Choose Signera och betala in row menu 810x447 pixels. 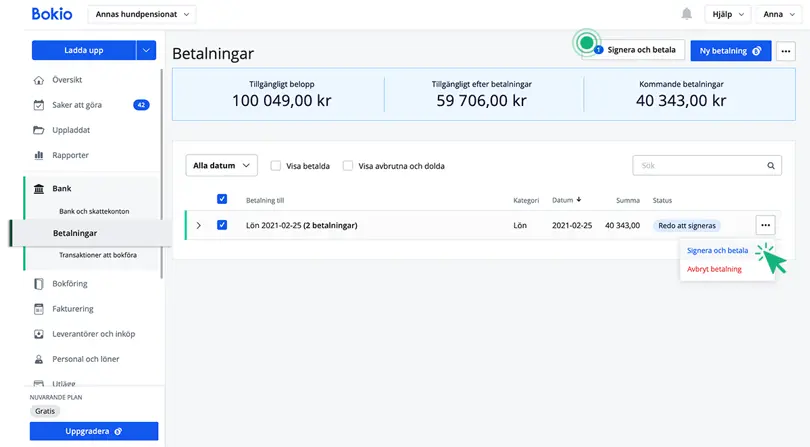pyautogui.click(x=717, y=251)
